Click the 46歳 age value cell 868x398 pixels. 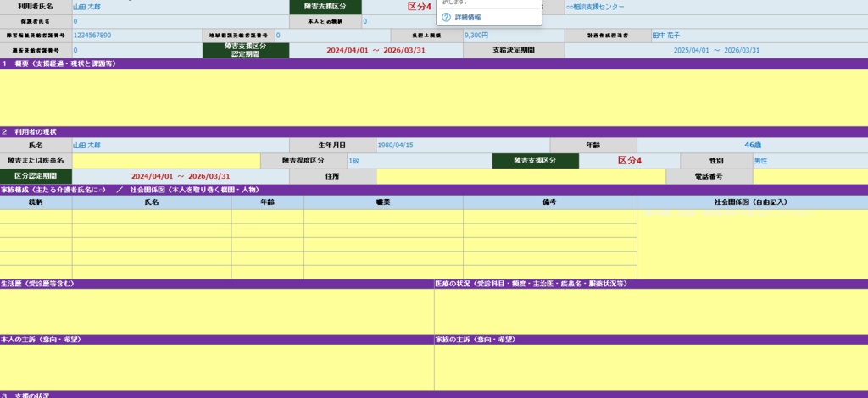tap(753, 146)
